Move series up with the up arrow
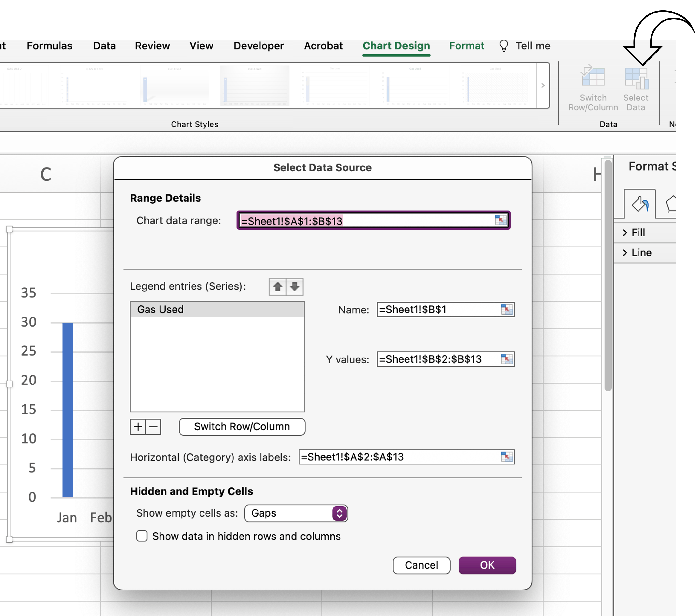This screenshot has width=699, height=616. tap(277, 286)
